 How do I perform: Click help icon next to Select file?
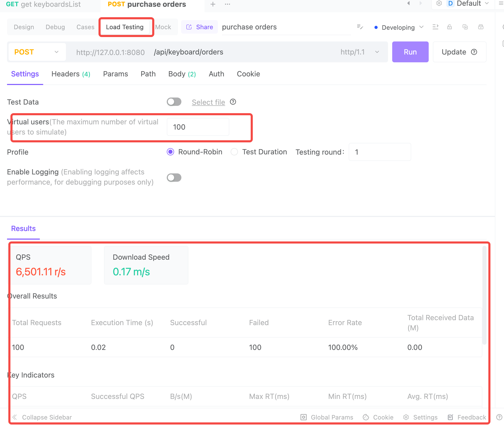tap(233, 102)
